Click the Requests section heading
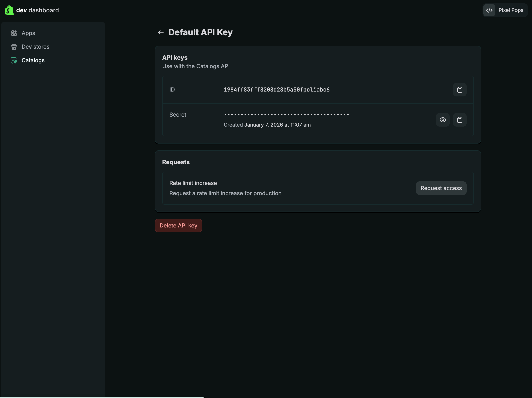The image size is (532, 398). point(176,162)
